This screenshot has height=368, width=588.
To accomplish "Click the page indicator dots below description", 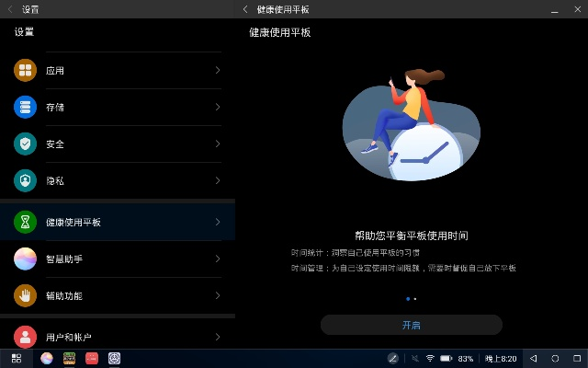I will 411,299.
